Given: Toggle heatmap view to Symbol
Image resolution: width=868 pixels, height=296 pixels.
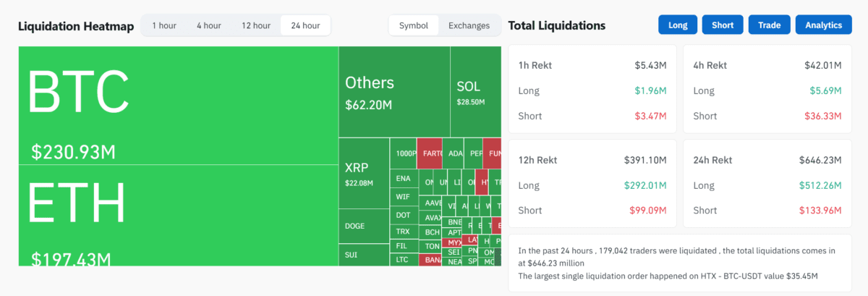Looking at the screenshot, I should (414, 25).
